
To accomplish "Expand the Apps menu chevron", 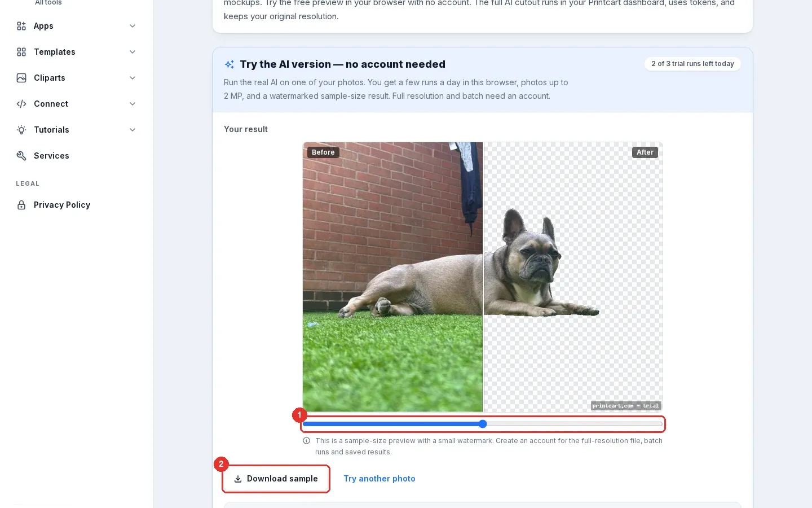I will [x=133, y=26].
